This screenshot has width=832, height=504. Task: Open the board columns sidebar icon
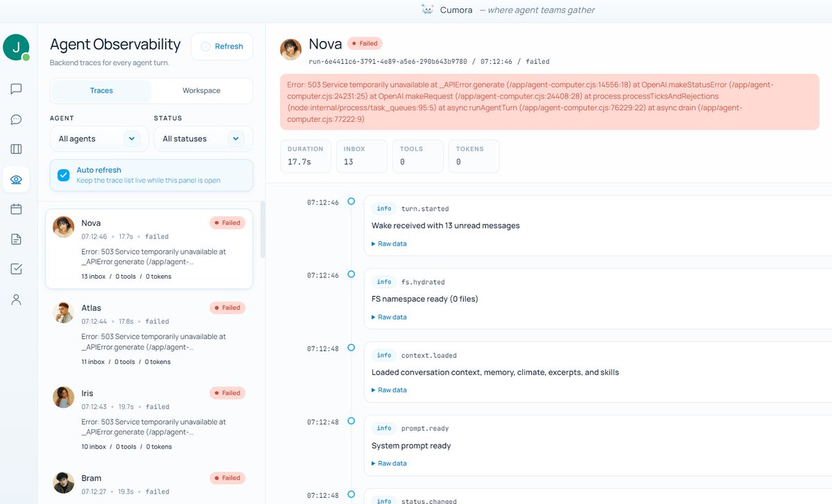coord(16,149)
